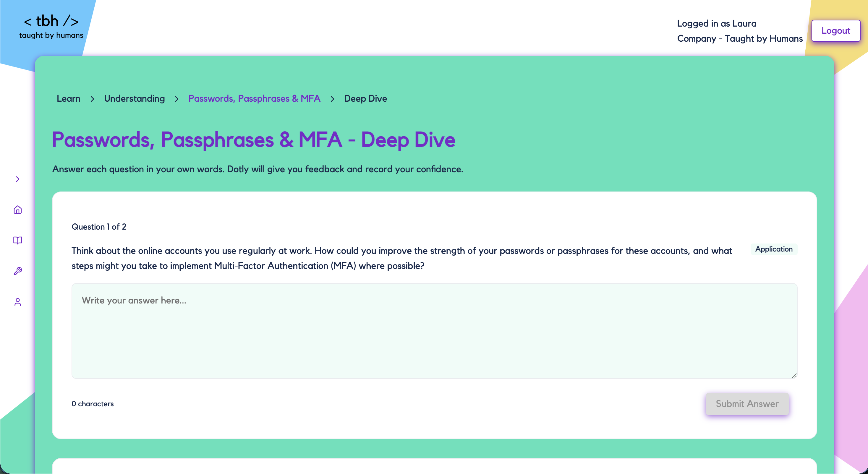This screenshot has width=868, height=474.
Task: Log out using the Logout button
Action: [x=836, y=31]
